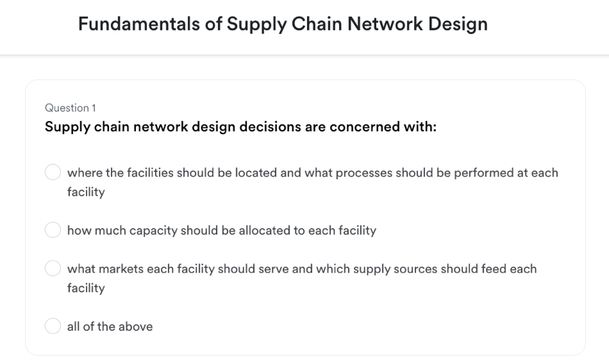Choose radio button for 'what markets each facility' option

click(53, 268)
